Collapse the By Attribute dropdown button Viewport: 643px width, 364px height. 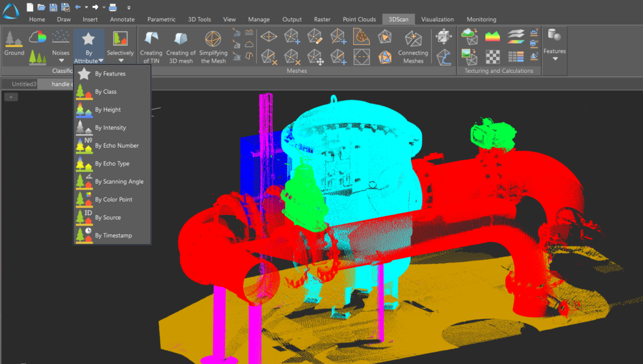[x=89, y=48]
